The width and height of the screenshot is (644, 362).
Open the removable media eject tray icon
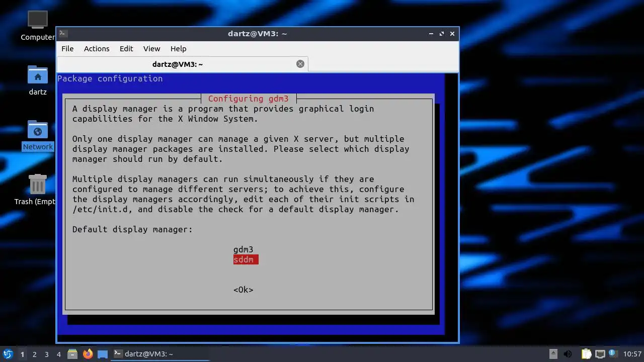click(553, 354)
